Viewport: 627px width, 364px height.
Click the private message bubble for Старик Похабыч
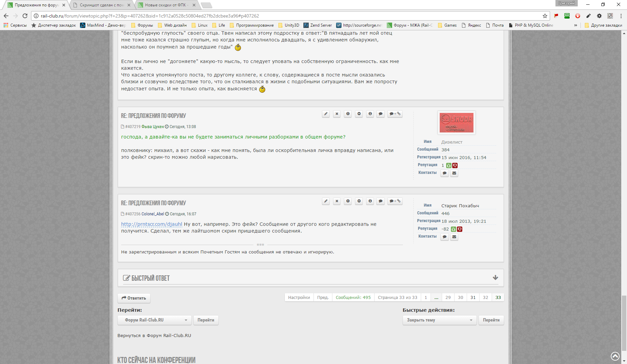[x=444, y=237]
